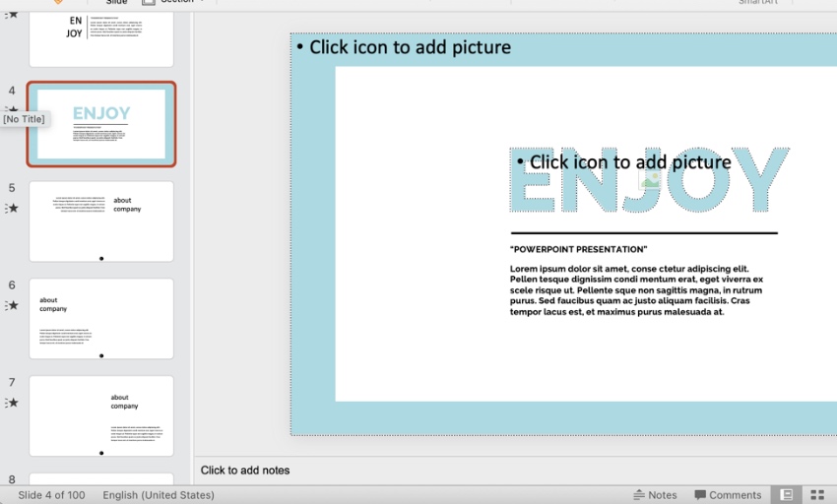Switch to Slide Sorter view icon
This screenshot has width=837, height=504.
(x=817, y=495)
